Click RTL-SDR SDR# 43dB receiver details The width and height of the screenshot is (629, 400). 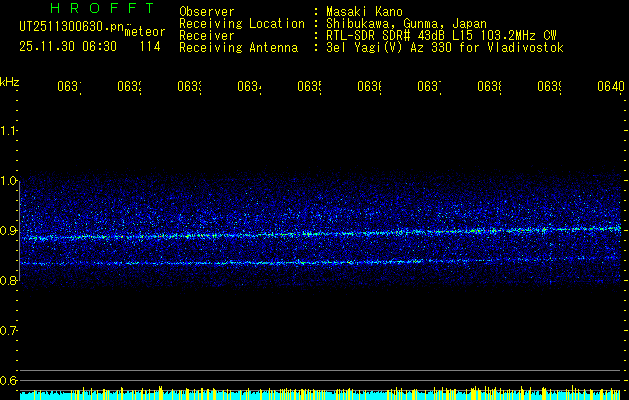tap(441, 36)
